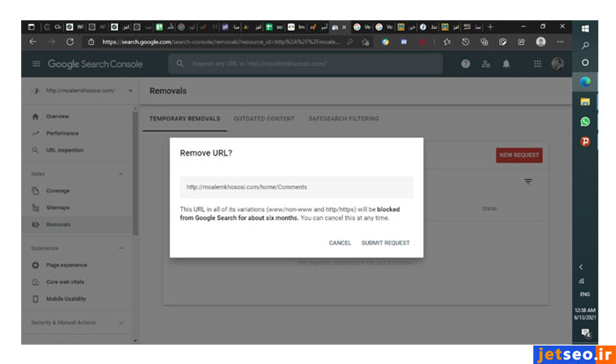Screen dimensions: 616x364
Task: Open the property selector dropdown
Action: [x=131, y=91]
